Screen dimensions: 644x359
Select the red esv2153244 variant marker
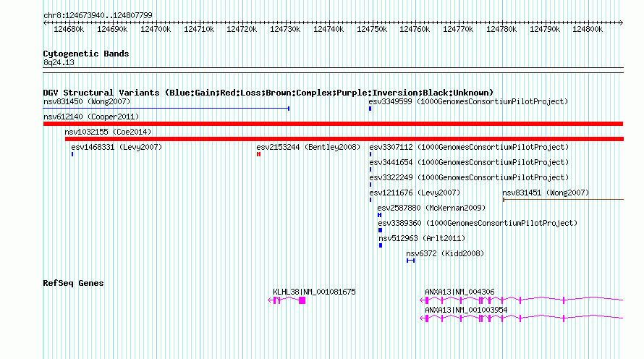pos(259,154)
